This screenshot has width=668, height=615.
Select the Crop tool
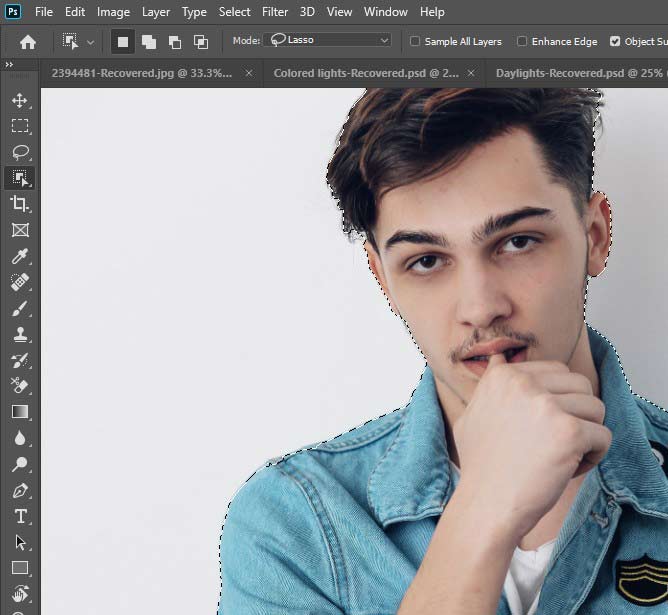pyautogui.click(x=20, y=204)
